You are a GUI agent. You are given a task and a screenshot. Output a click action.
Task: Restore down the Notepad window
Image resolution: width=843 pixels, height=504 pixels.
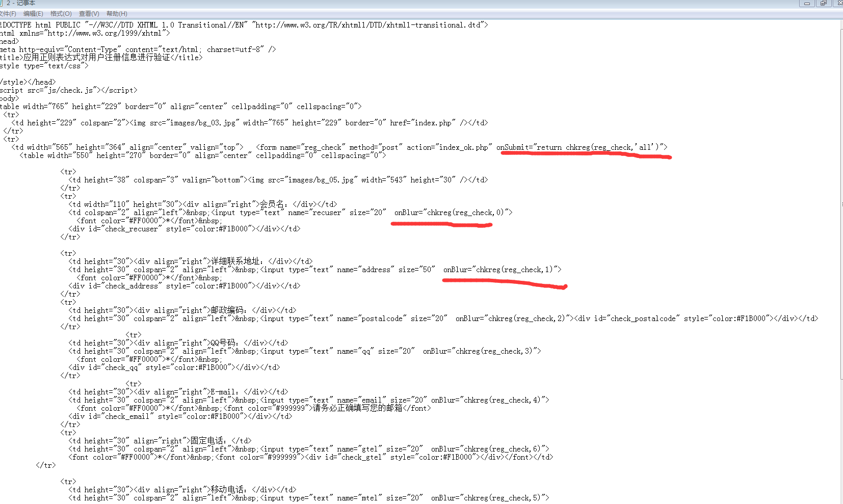pyautogui.click(x=823, y=3)
